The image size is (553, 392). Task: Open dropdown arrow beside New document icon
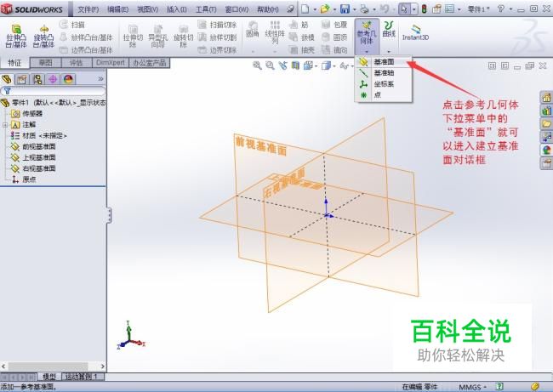pos(315,9)
